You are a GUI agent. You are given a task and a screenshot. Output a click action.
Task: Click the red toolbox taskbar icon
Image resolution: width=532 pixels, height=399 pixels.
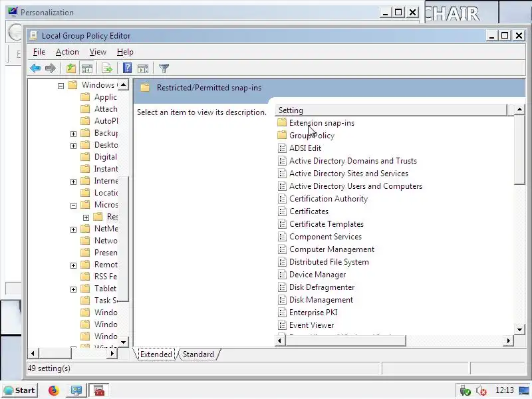pyautogui.click(x=98, y=390)
